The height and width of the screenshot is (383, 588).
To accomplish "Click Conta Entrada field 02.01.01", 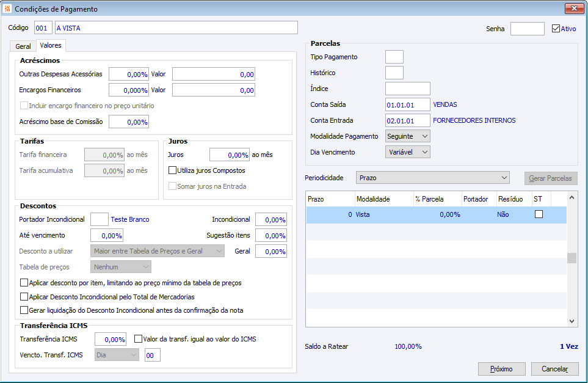I will [408, 120].
